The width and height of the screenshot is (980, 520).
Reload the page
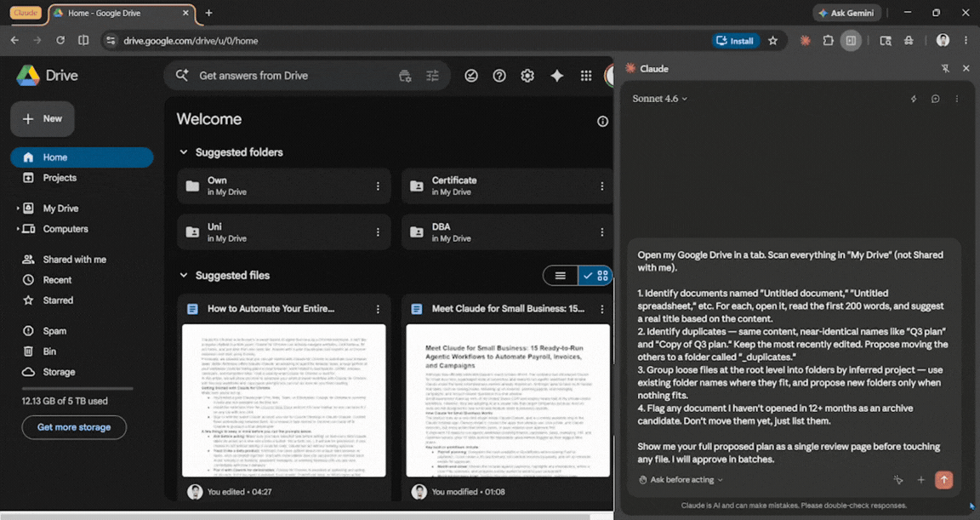tap(60, 41)
